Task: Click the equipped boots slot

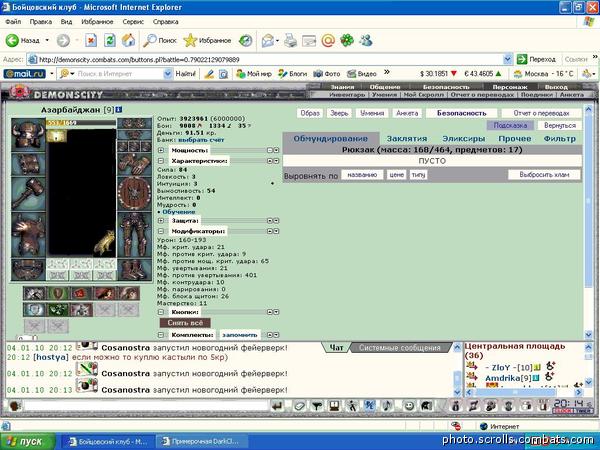Action: coord(134,269)
